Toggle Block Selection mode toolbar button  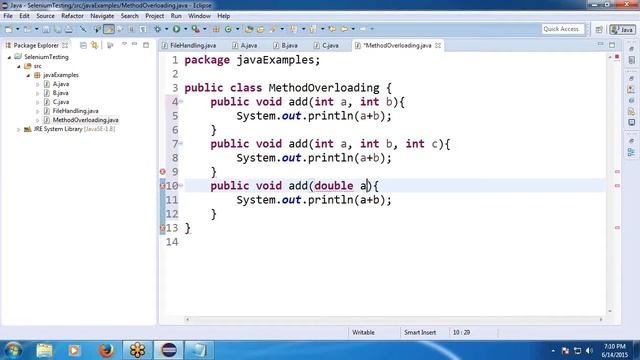pos(131,29)
